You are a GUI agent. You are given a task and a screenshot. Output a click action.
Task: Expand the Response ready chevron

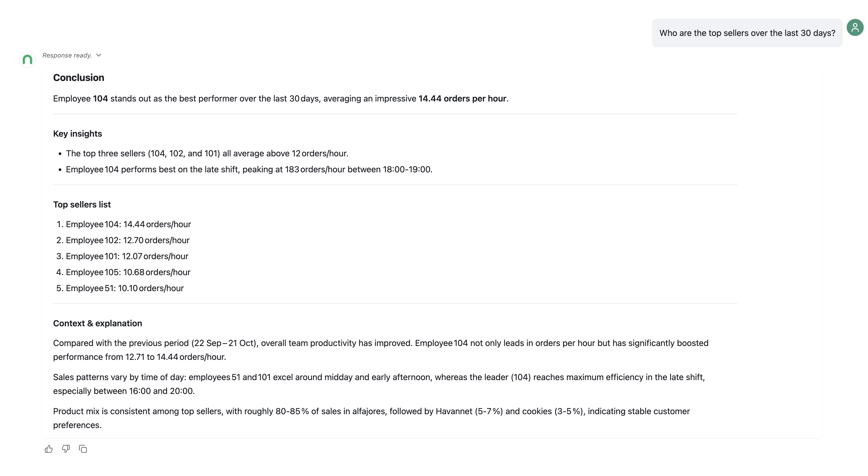[x=98, y=55]
